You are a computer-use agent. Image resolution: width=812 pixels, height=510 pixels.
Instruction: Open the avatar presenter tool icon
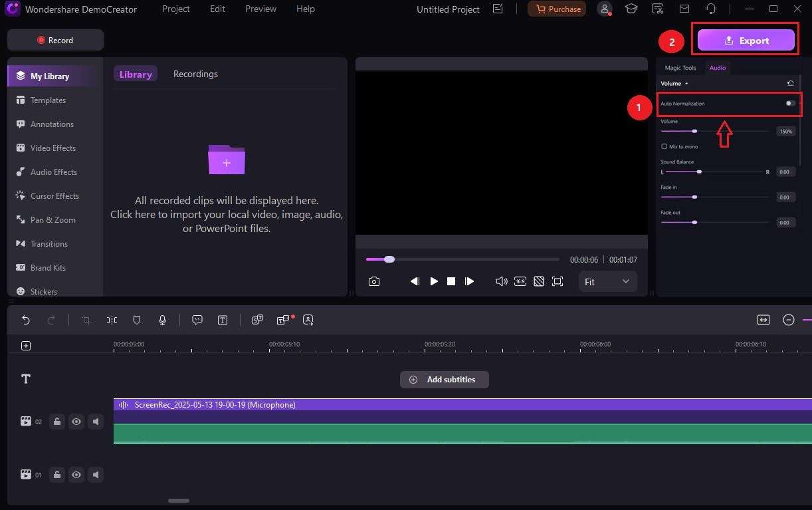(308, 320)
